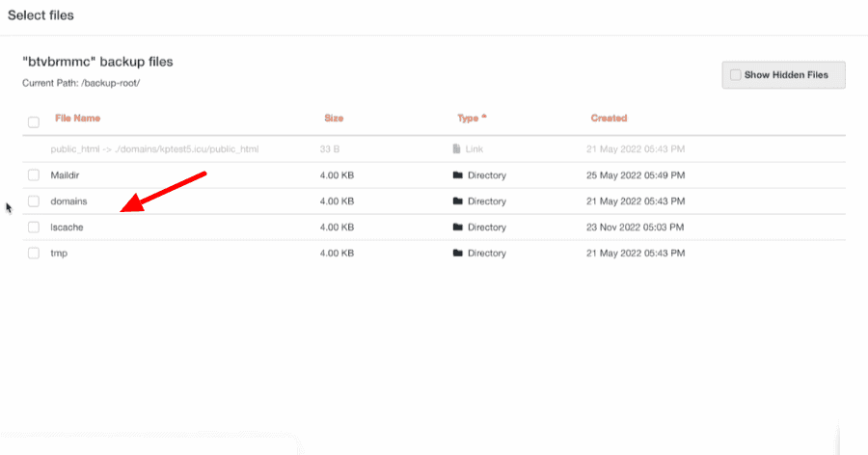Enable the Show Hidden Files option

click(737, 75)
